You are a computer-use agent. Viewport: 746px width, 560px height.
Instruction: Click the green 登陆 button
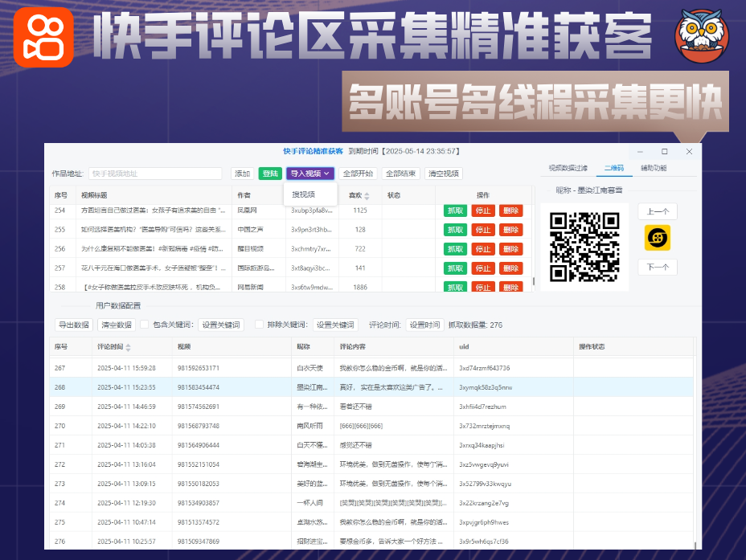[269, 174]
